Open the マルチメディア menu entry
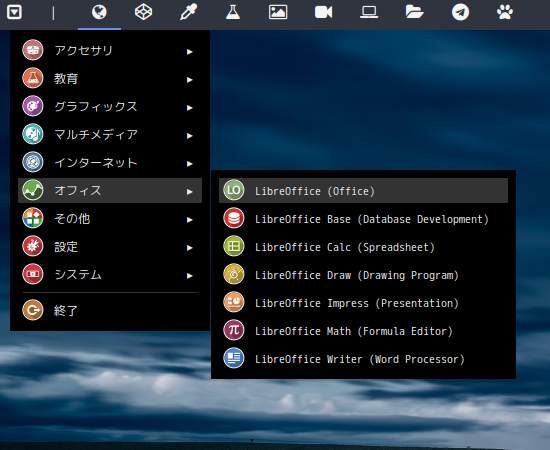The width and height of the screenshot is (550, 450). click(x=110, y=134)
